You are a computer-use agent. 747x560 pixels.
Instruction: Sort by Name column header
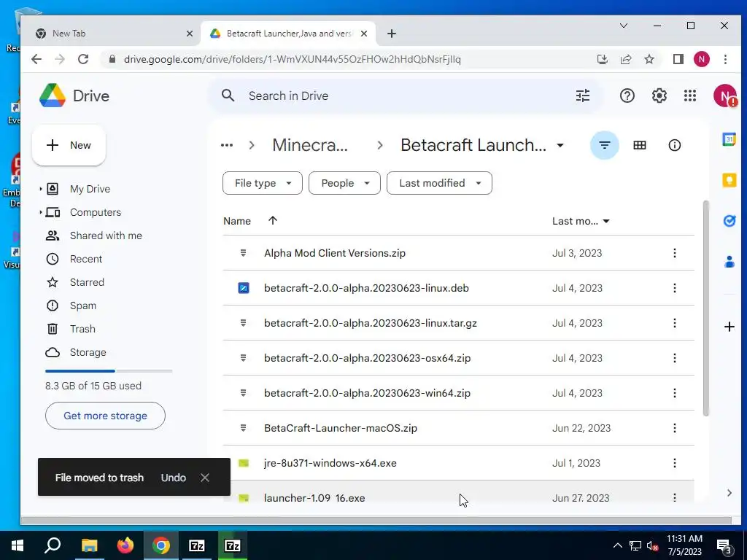(237, 221)
